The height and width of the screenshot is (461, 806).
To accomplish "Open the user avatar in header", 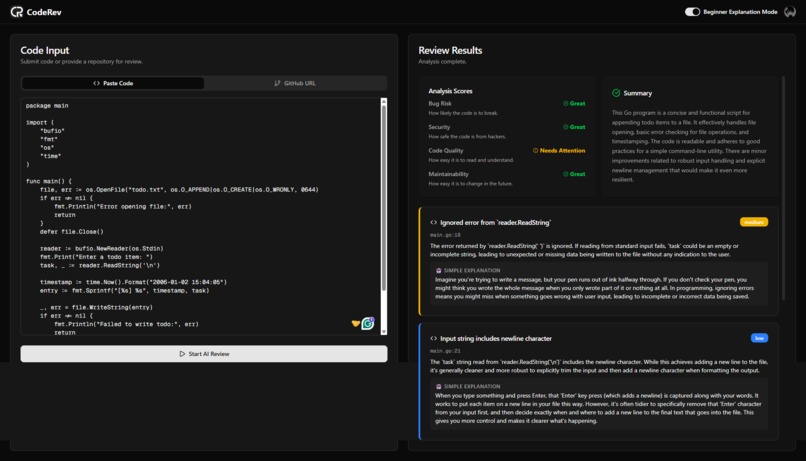I will pyautogui.click(x=790, y=12).
